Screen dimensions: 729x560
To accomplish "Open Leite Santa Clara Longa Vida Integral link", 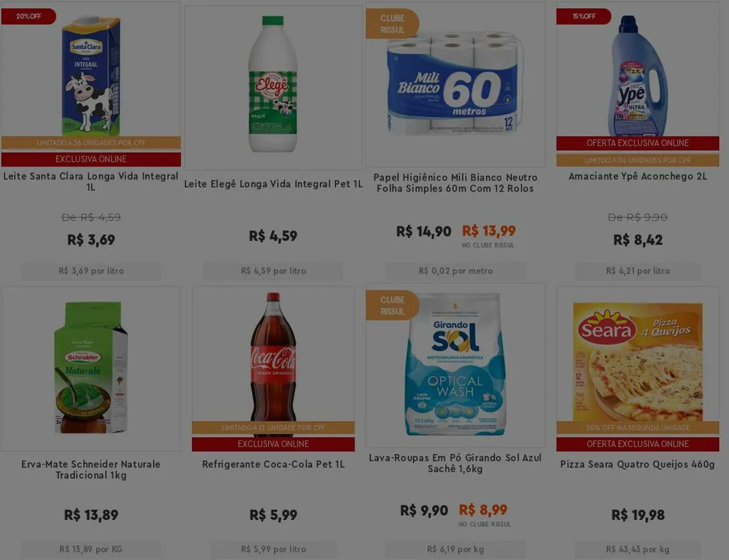I will coord(91,181).
